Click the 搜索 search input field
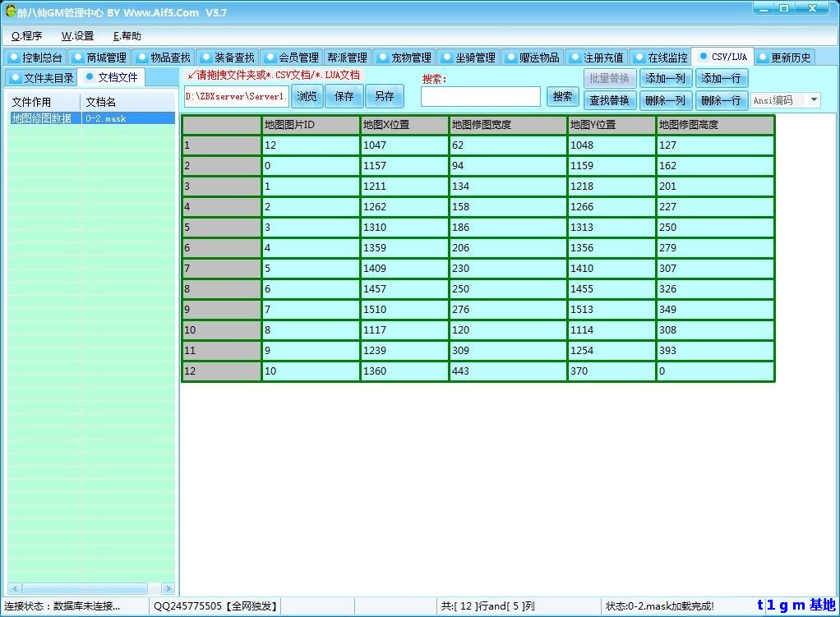840x617 pixels. click(x=480, y=96)
